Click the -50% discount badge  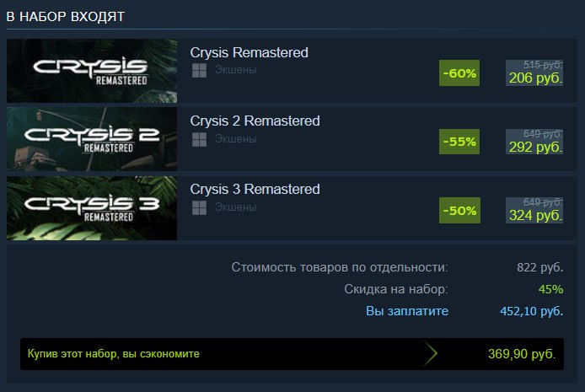(459, 211)
